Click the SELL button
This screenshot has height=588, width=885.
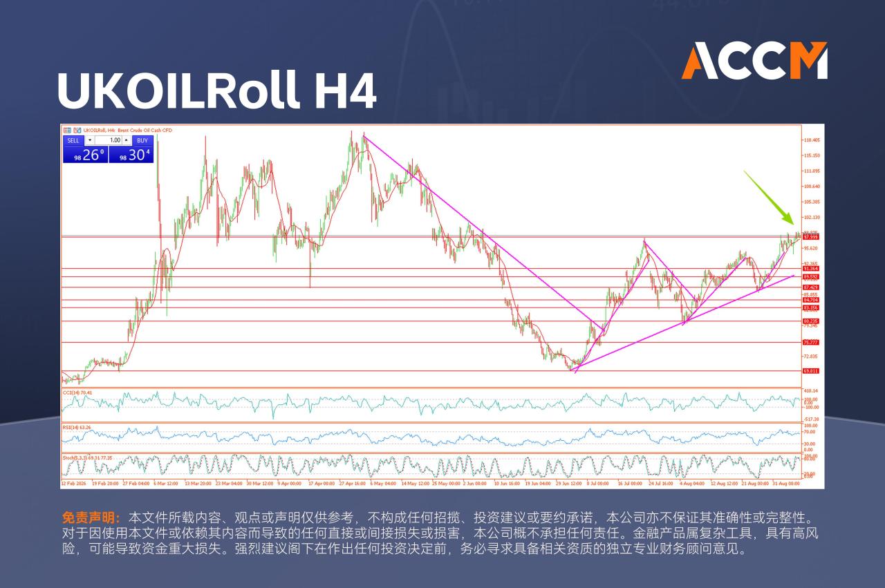pos(73,140)
